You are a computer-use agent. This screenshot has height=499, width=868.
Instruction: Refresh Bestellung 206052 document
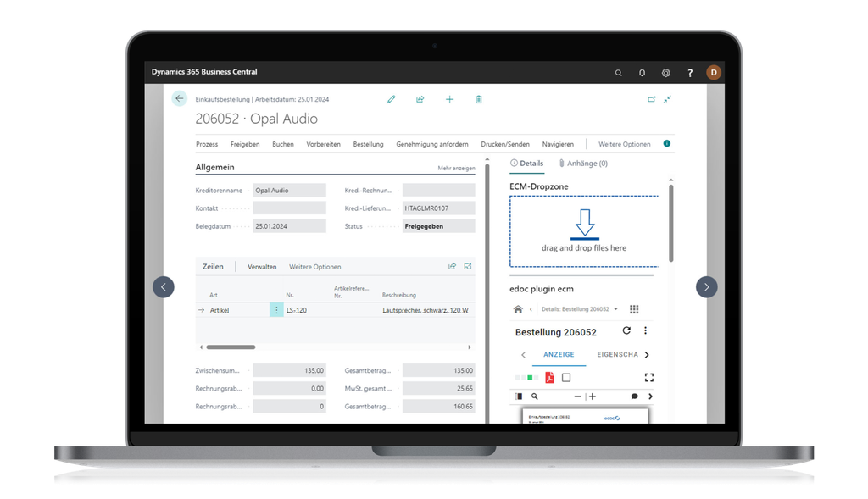(626, 330)
